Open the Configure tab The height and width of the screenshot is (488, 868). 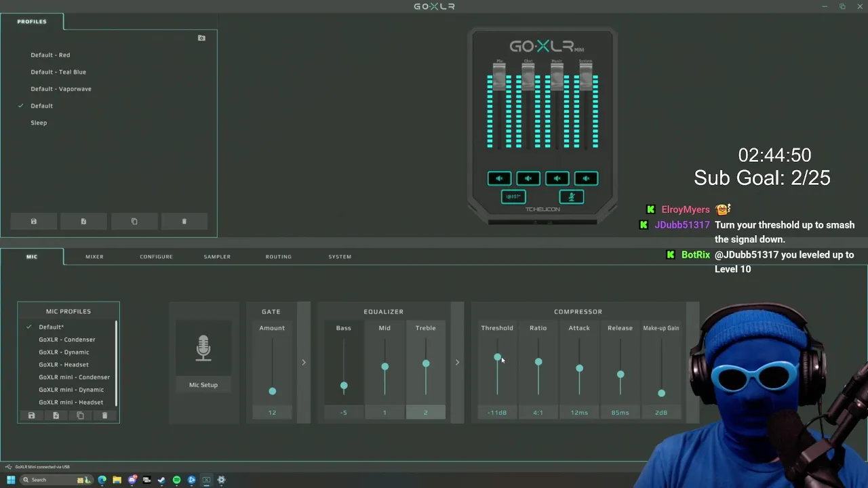point(156,257)
